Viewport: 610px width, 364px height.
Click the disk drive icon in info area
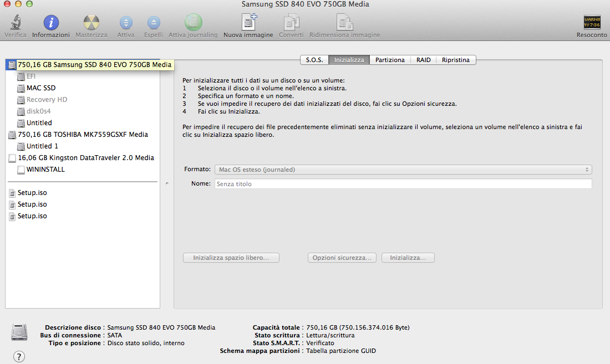point(19,332)
